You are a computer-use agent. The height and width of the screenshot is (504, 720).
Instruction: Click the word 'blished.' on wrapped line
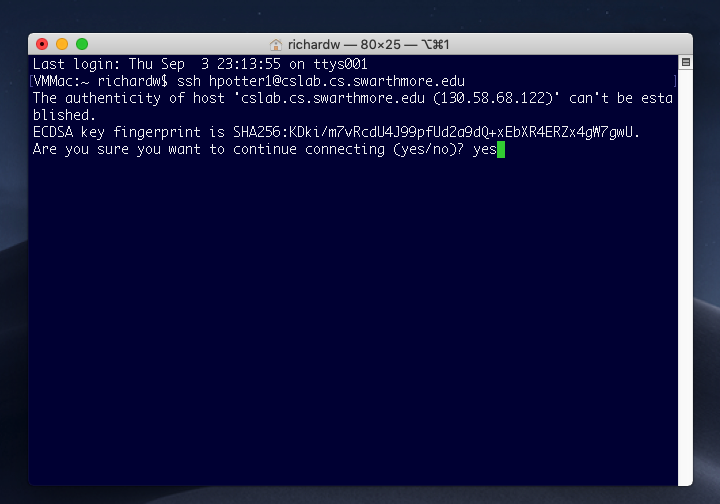[64, 115]
